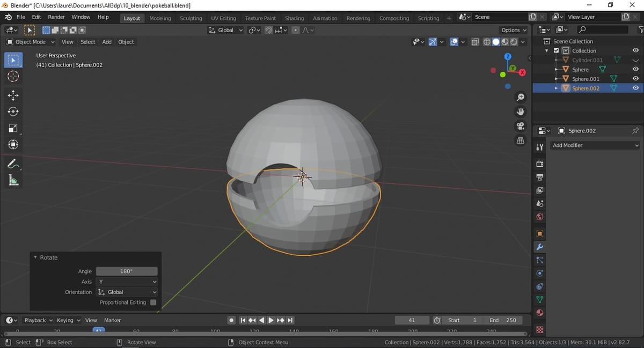The height and width of the screenshot is (348, 644).
Task: Open Render menu
Action: pos(56,17)
